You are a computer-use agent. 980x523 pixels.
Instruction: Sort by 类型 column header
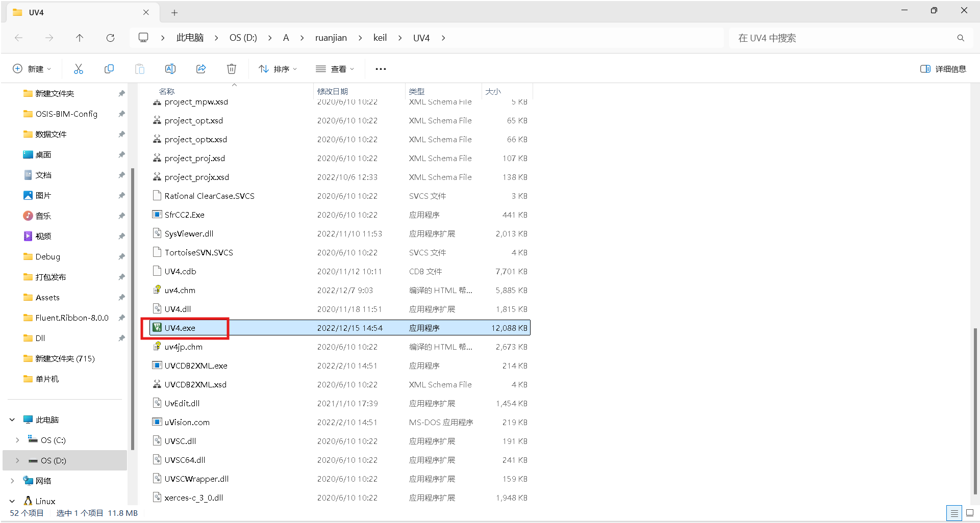click(x=417, y=91)
